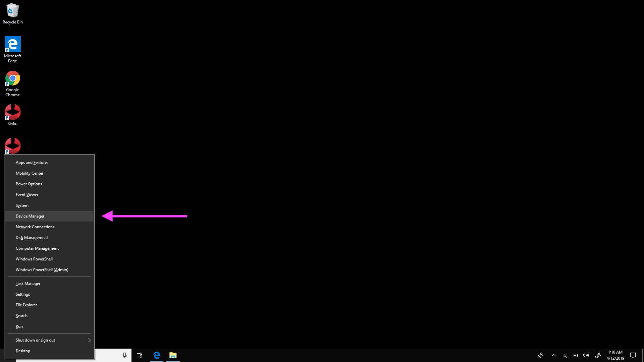Screen dimensions: 644x362
Task: Open the Styku desktop shortcut
Action: click(x=12, y=112)
